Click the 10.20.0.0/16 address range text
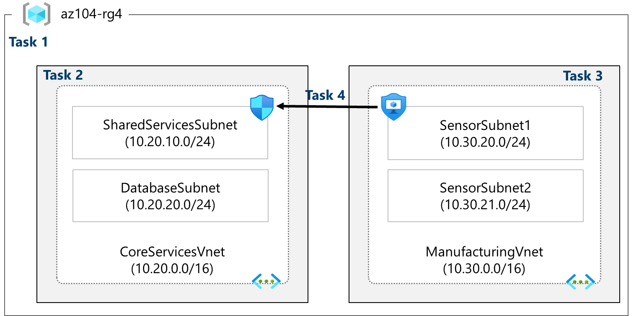 (172, 268)
